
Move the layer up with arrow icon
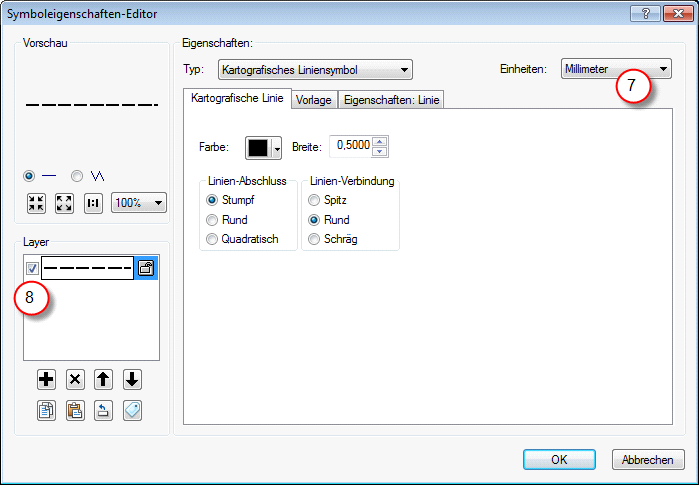[104, 379]
